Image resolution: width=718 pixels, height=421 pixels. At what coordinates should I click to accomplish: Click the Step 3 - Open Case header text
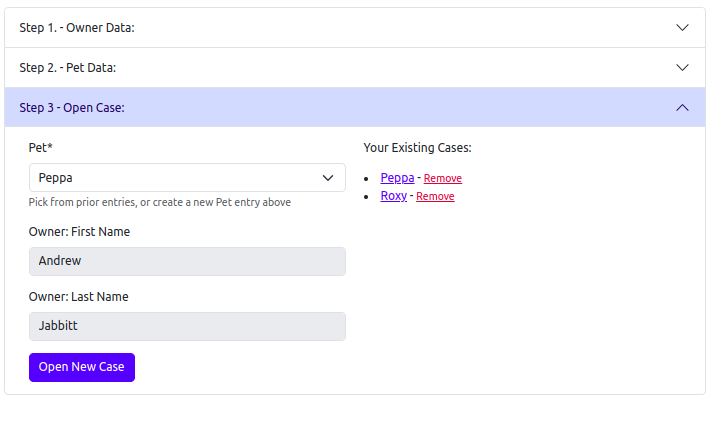(x=72, y=108)
